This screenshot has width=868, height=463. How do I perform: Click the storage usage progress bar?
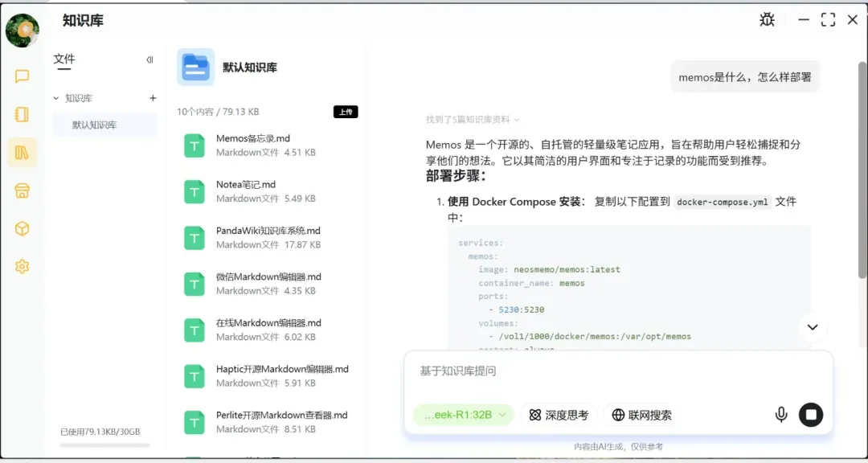coord(104,445)
